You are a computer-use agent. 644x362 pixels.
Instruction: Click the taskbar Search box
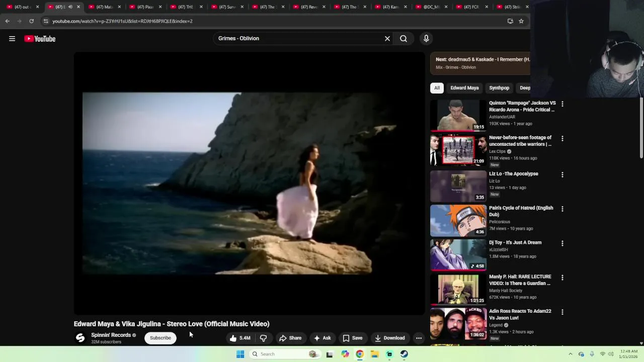(x=284, y=354)
